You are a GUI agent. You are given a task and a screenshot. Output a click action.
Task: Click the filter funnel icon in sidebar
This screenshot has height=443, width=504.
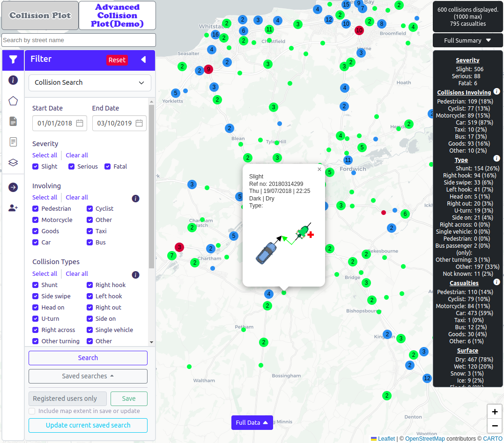[x=13, y=60]
